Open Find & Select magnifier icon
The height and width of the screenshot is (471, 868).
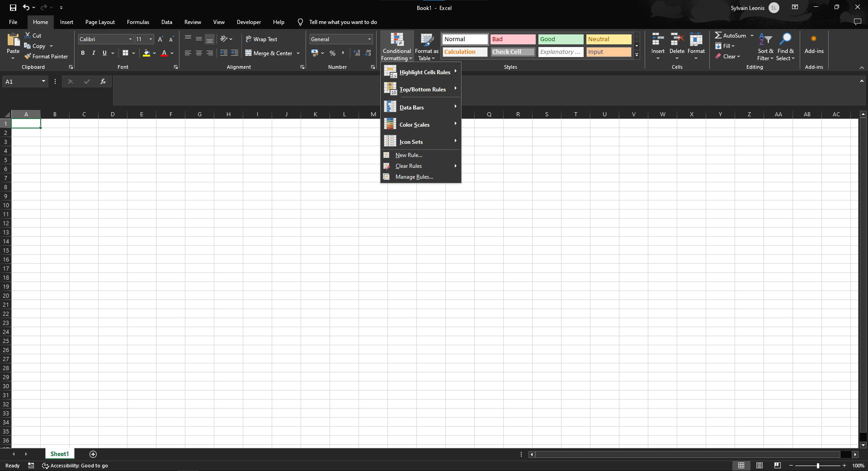click(786, 39)
